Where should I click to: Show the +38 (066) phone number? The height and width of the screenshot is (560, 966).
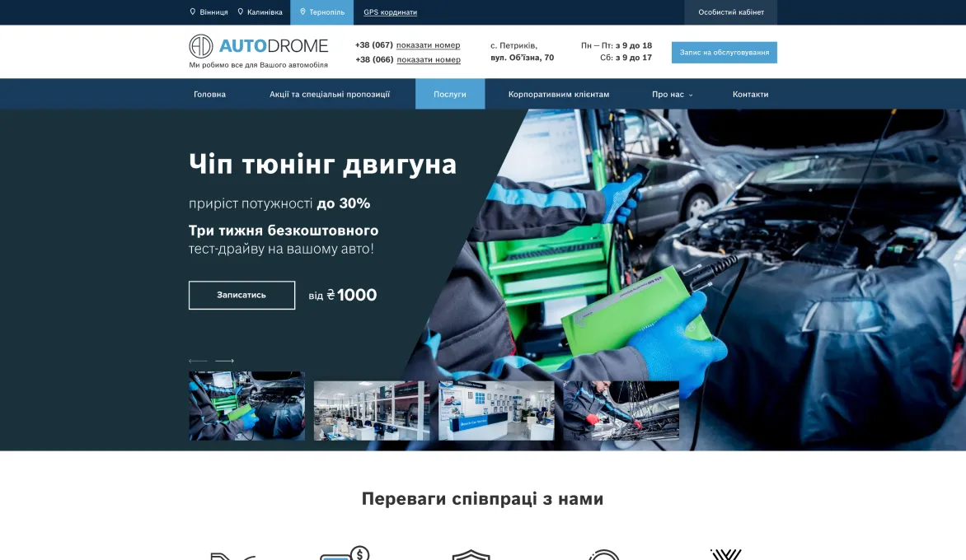[x=429, y=59]
